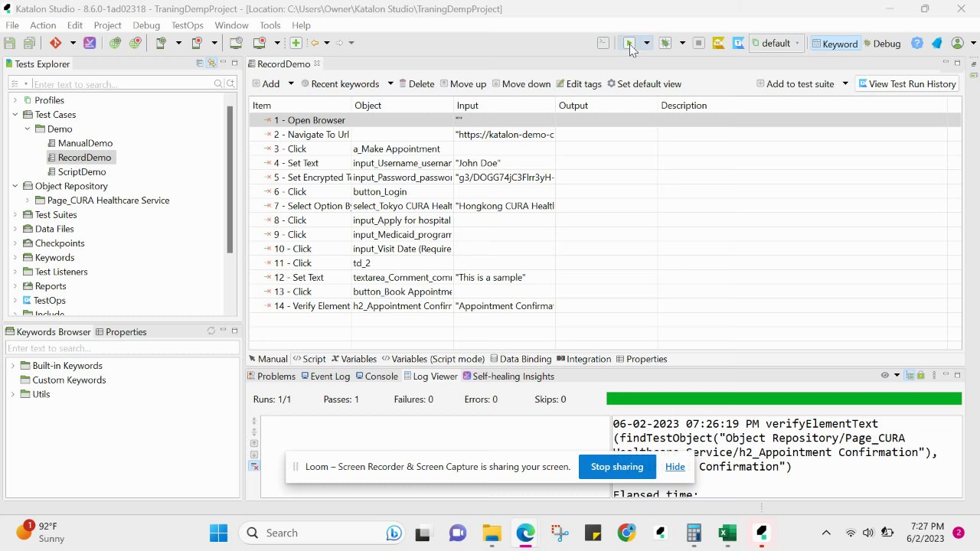
Task: Toggle the scroll lock icon in Log Viewer
Action: coord(921,376)
